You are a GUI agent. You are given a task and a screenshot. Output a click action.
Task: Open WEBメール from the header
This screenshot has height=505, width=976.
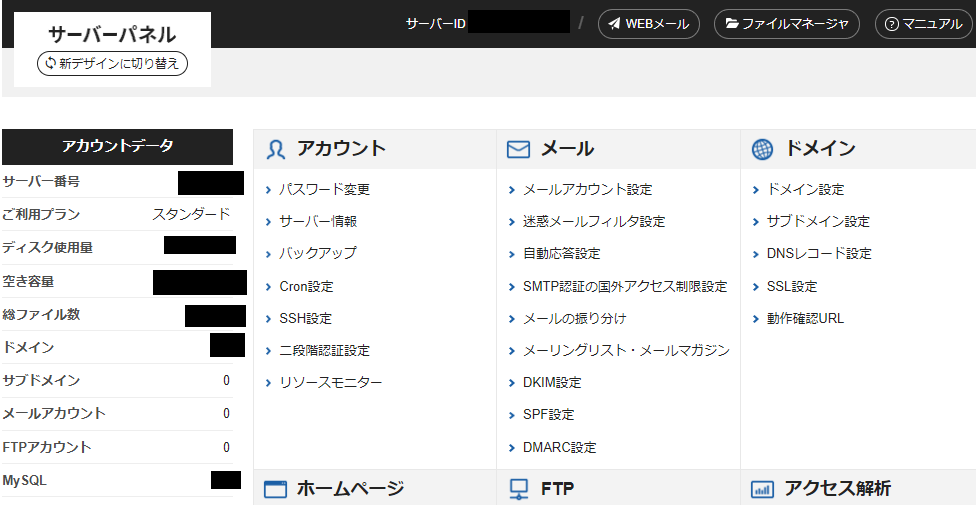[648, 24]
